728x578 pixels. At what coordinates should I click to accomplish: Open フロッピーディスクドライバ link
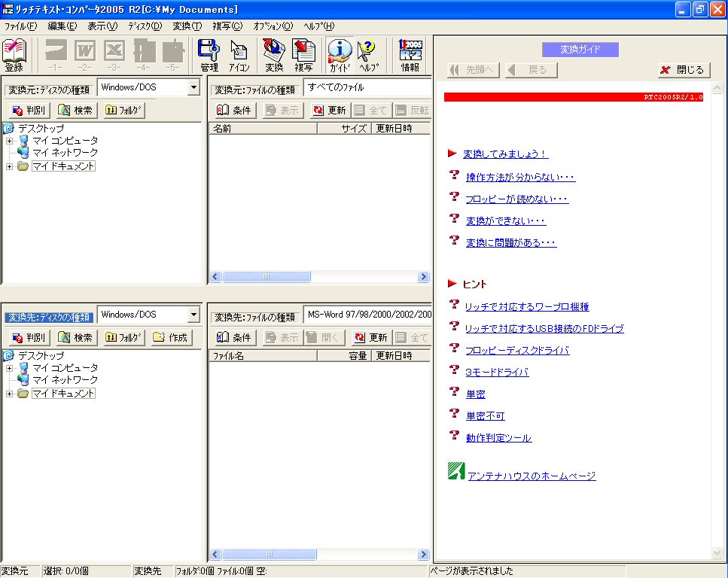517,351
